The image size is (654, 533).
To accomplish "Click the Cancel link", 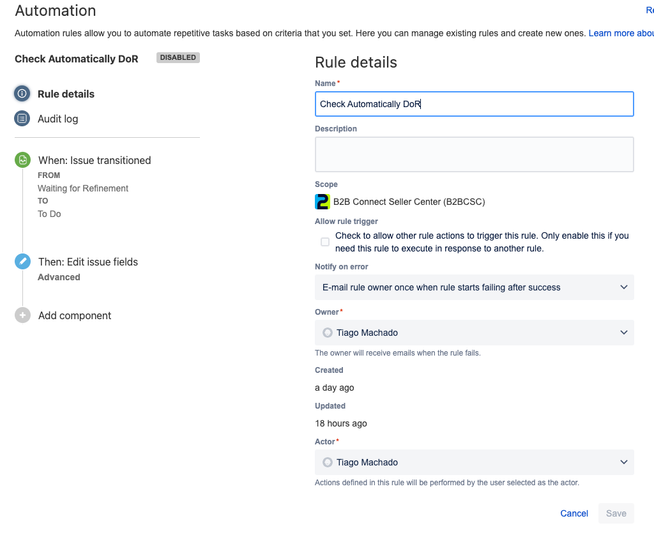I will (574, 513).
